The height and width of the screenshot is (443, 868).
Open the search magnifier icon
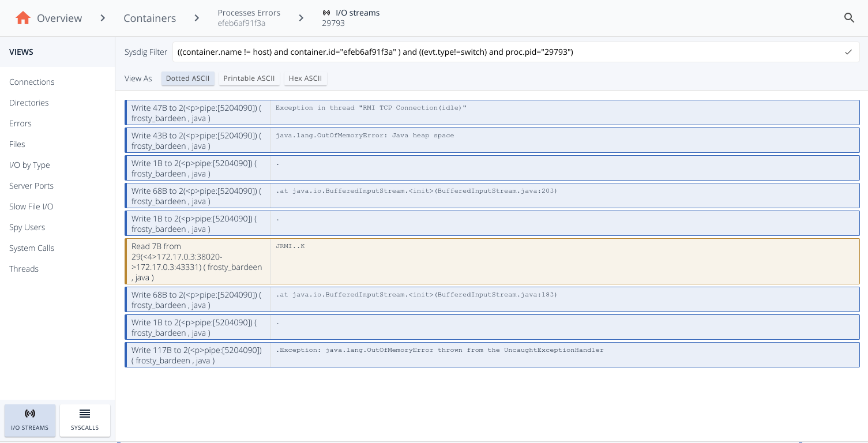pos(849,18)
